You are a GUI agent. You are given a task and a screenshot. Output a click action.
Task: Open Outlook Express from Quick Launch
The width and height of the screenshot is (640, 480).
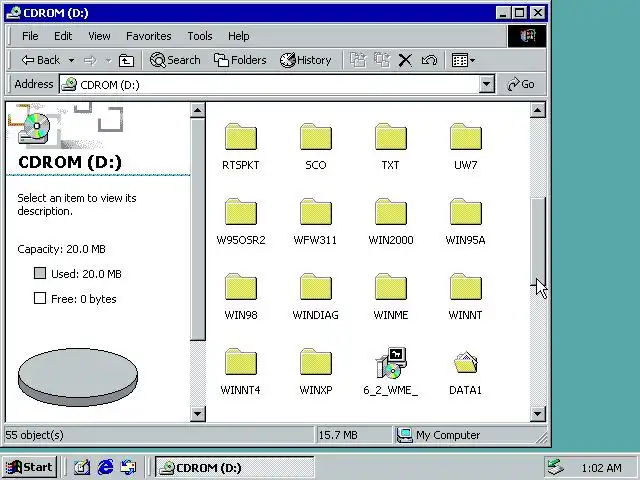coord(129,467)
